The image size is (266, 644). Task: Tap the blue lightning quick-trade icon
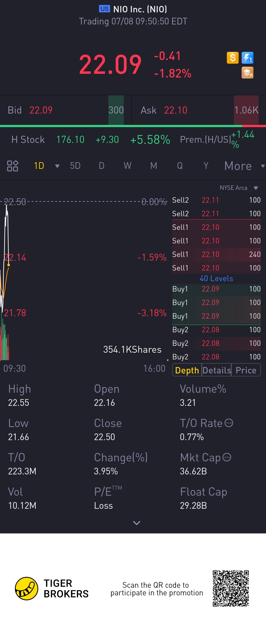coord(247,58)
